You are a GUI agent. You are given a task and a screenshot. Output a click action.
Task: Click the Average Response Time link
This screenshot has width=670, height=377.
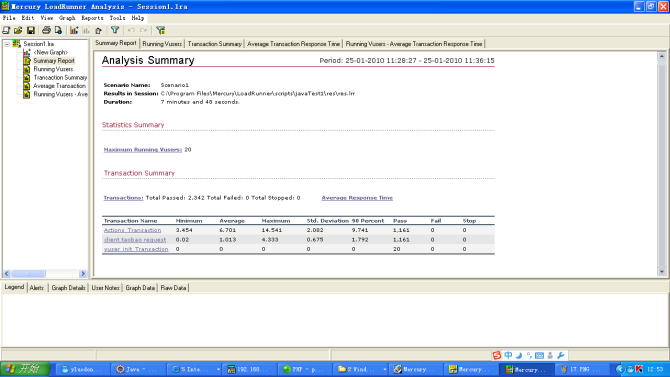357,198
